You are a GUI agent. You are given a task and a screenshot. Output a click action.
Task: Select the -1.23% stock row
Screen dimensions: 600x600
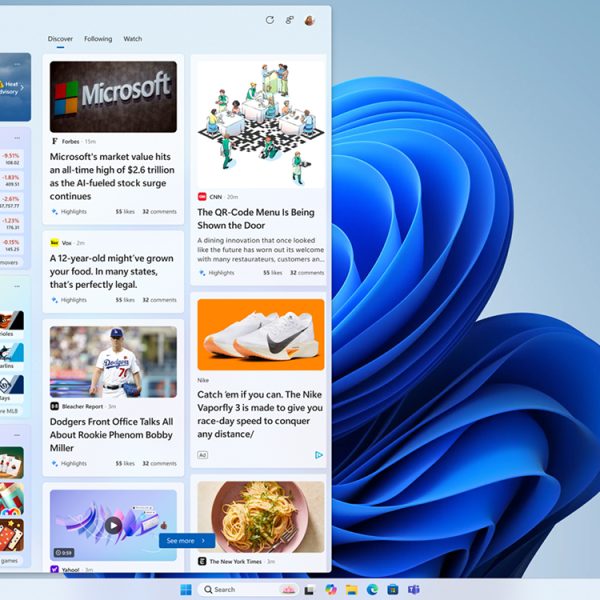pos(11,224)
